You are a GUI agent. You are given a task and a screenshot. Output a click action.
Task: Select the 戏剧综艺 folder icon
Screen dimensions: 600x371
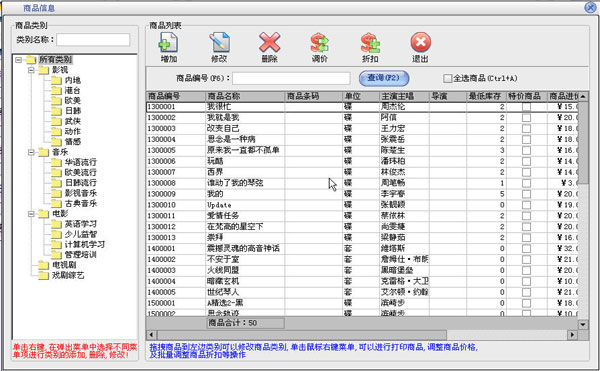44,275
